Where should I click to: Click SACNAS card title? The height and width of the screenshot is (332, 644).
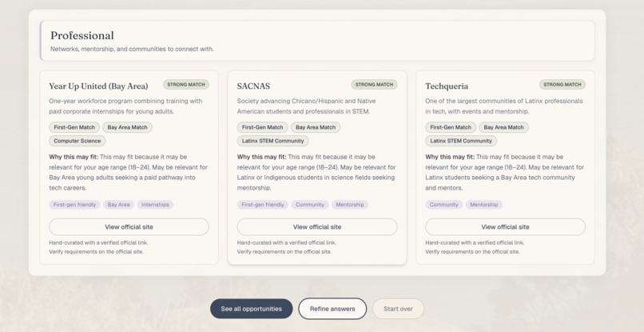coord(253,86)
